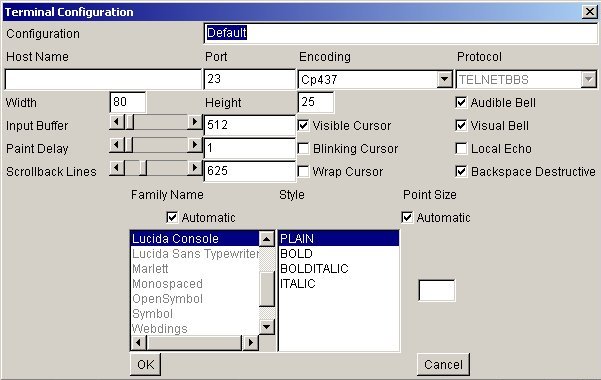Click the Input Buffer value 512
Image resolution: width=601 pixels, height=380 pixels.
(x=250, y=125)
